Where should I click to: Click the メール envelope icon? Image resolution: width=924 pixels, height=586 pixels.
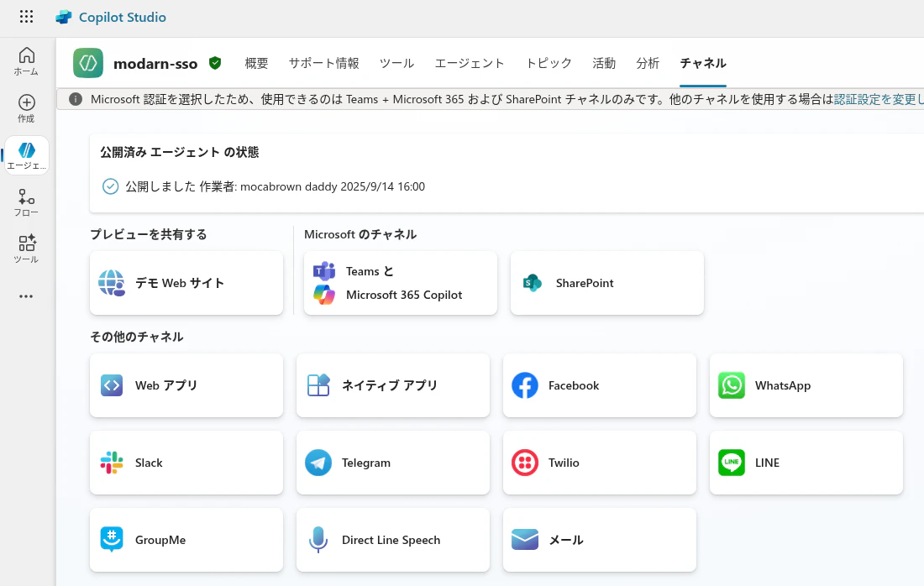pos(525,540)
